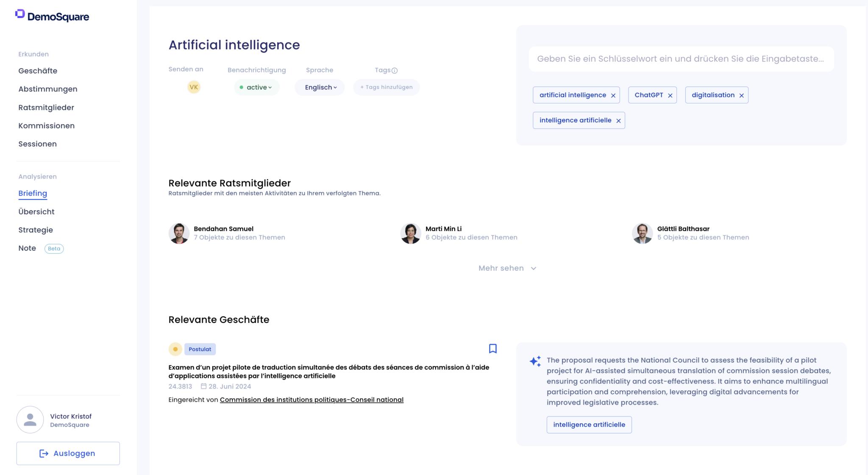Image resolution: width=868 pixels, height=475 pixels.
Task: Click the yellow status dot icon
Action: point(175,349)
